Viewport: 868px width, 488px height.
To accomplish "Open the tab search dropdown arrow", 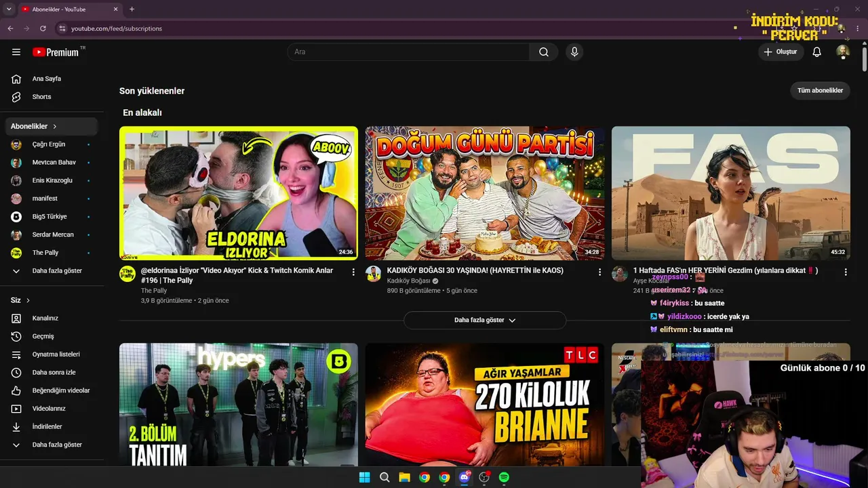I will (x=7, y=9).
